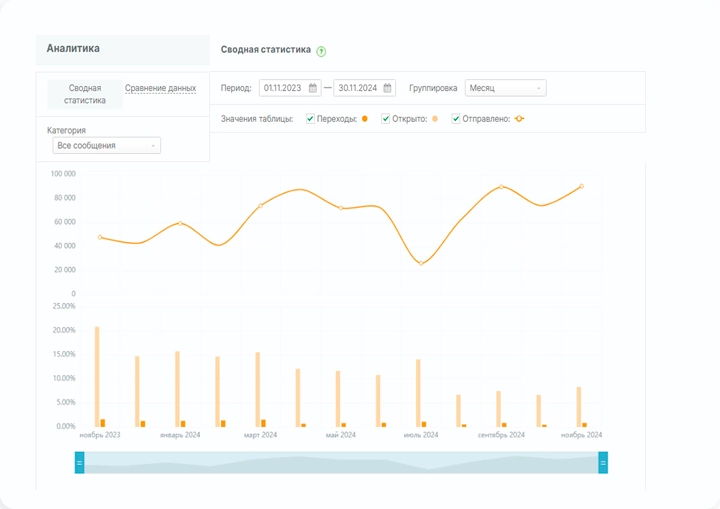Switch to Сводная статистика tab

click(x=85, y=94)
